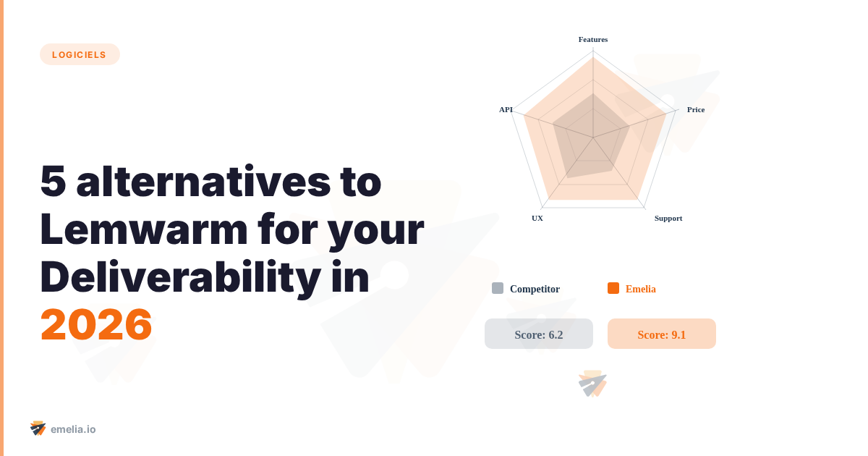868x456 pixels.
Task: Click the center of the radar chart
Action: tap(593, 137)
